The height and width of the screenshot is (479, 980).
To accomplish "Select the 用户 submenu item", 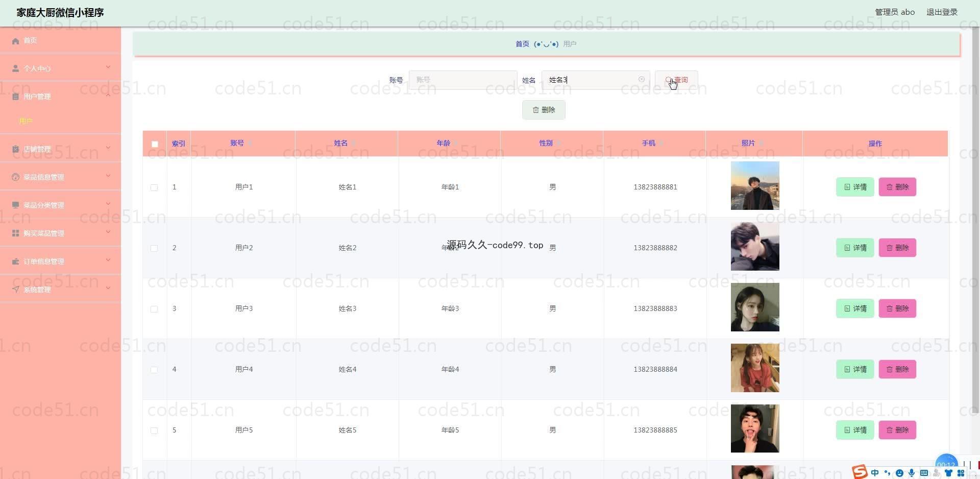I will [x=60, y=121].
